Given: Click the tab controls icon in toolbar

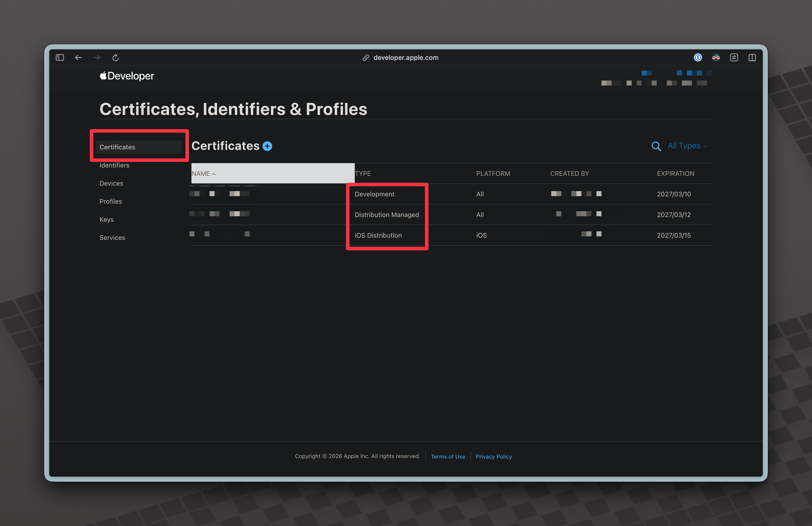Looking at the screenshot, I should tap(734, 58).
